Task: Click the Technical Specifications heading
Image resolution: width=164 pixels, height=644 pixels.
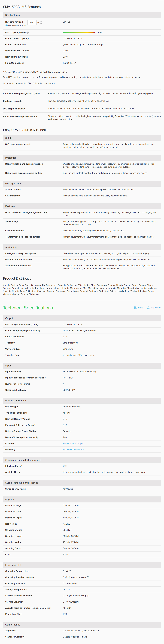Action: (x=28, y=308)
